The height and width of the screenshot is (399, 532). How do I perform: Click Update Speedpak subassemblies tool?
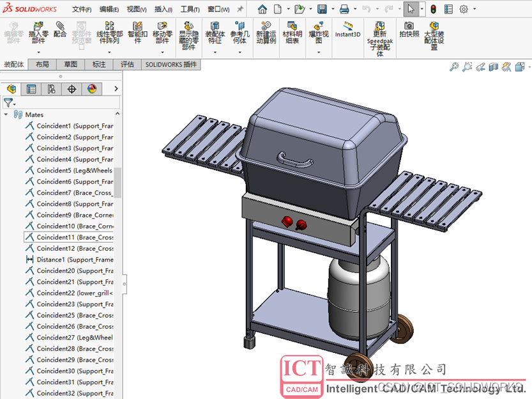pyautogui.click(x=379, y=39)
